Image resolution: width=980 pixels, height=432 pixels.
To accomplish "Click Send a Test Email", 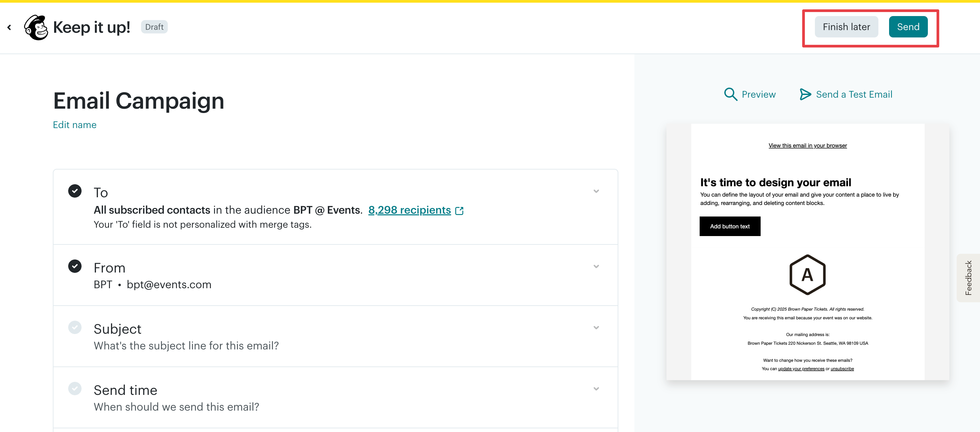I will click(x=854, y=94).
